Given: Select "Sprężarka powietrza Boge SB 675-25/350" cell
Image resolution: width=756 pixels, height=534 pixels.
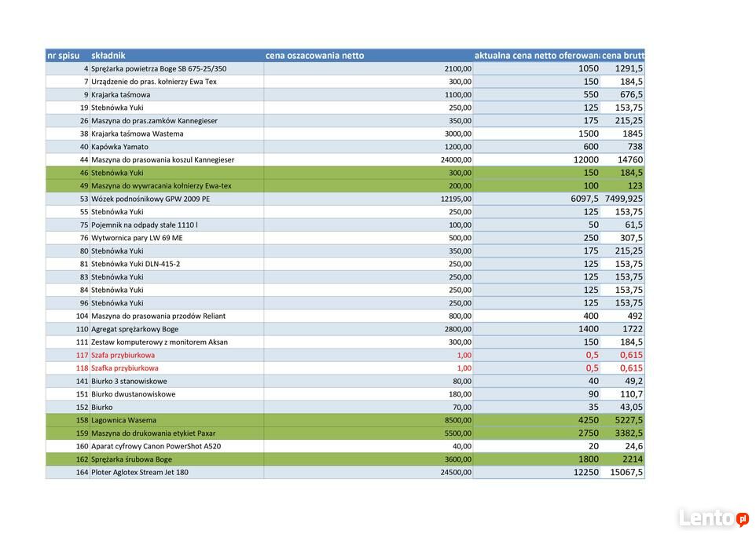Looking at the screenshot, I should pos(159,69).
